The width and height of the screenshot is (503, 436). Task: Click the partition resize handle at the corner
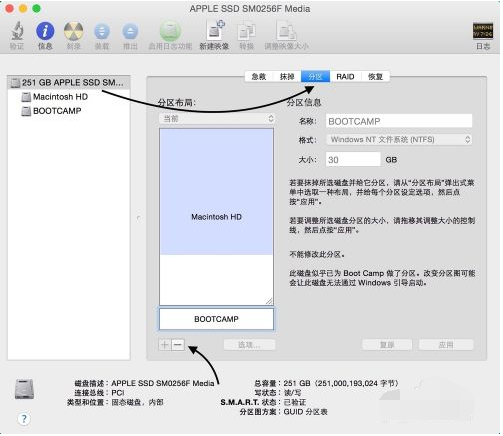269,301
